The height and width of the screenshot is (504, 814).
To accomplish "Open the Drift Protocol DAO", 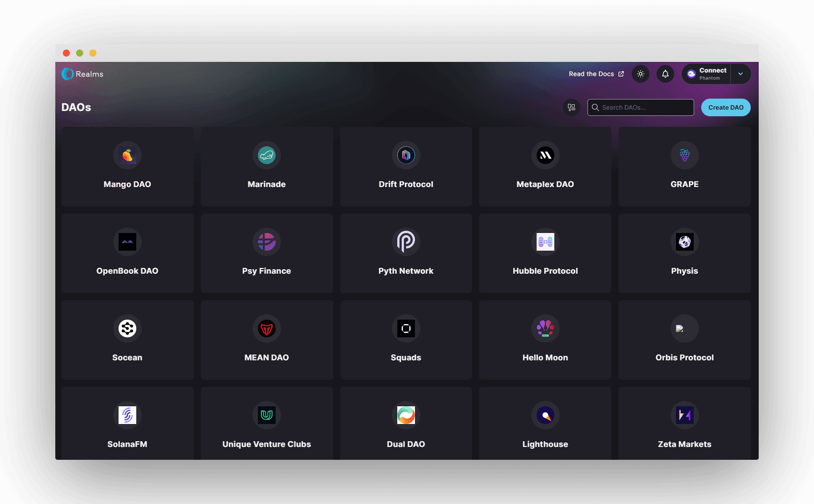I will pos(406,167).
